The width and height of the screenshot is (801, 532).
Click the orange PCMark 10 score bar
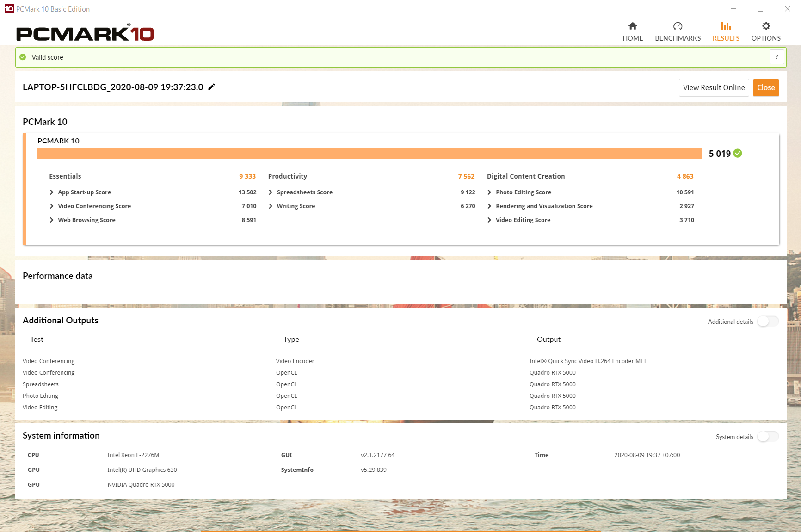pos(369,154)
